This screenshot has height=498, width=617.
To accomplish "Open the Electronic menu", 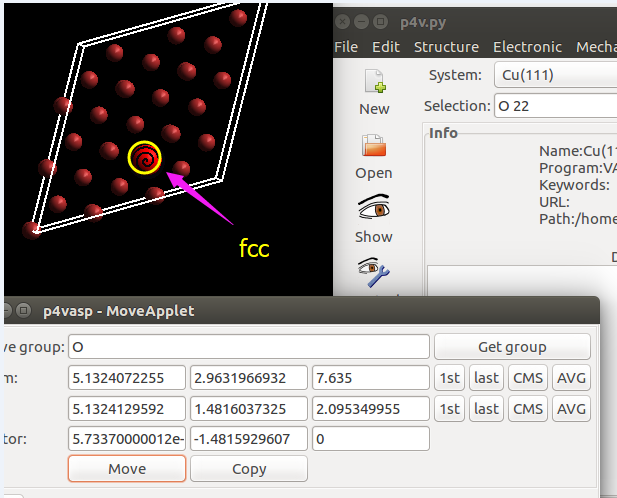I will tap(528, 47).
